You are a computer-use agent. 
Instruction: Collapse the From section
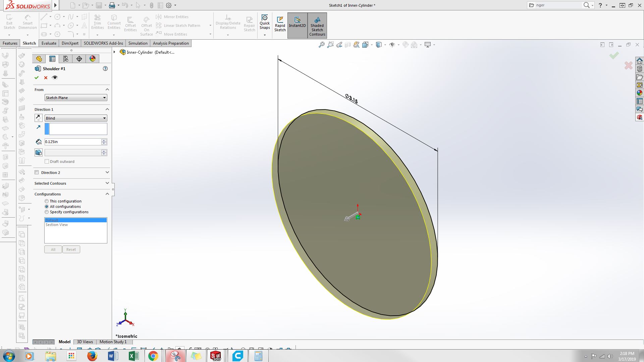coord(107,89)
